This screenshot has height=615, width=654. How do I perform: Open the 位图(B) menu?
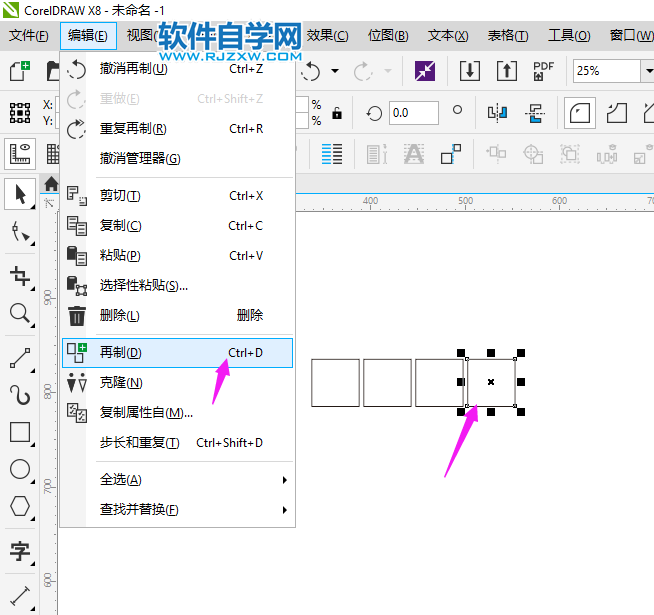point(388,36)
